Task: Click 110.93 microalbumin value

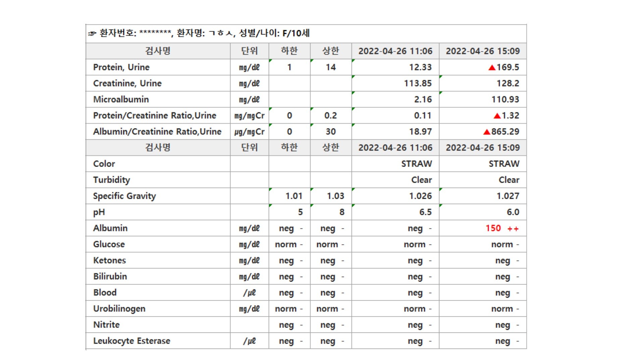Action: pos(505,99)
